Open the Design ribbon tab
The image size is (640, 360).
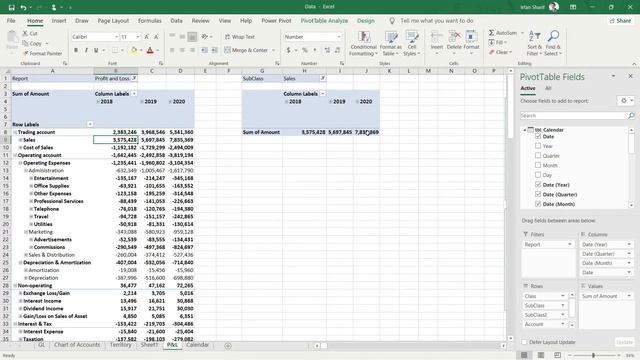pos(365,20)
